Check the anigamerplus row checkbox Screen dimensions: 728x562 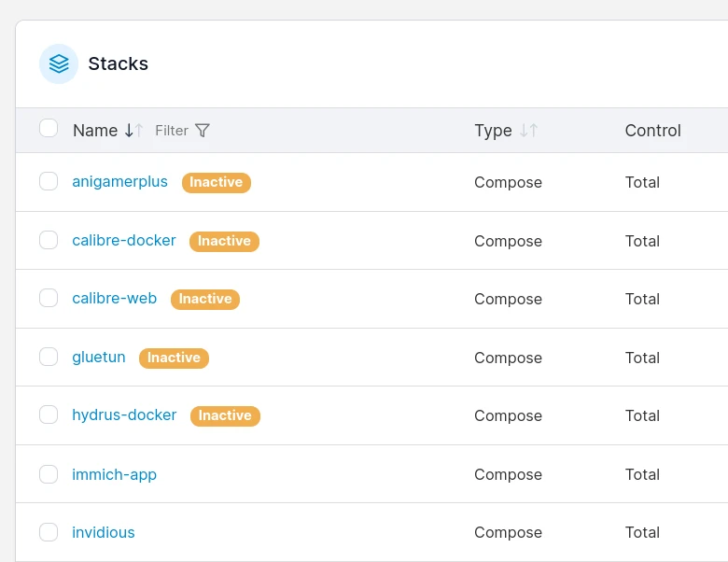tap(49, 182)
